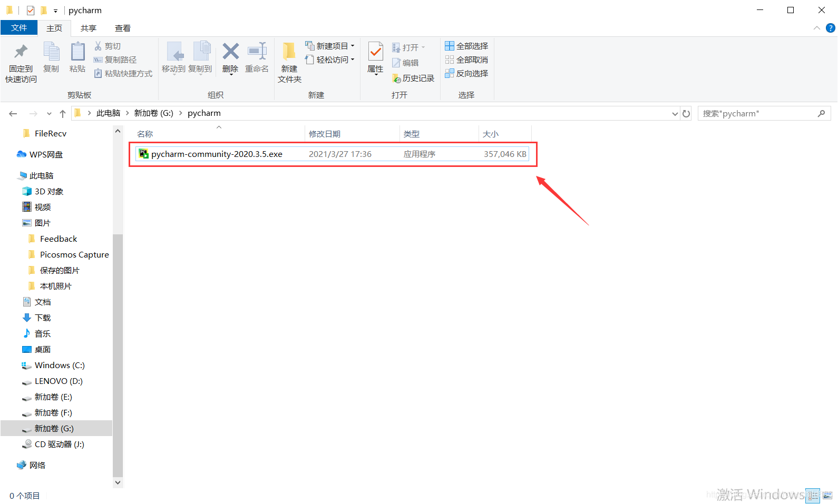Switch to details view layout icon

(x=813, y=496)
